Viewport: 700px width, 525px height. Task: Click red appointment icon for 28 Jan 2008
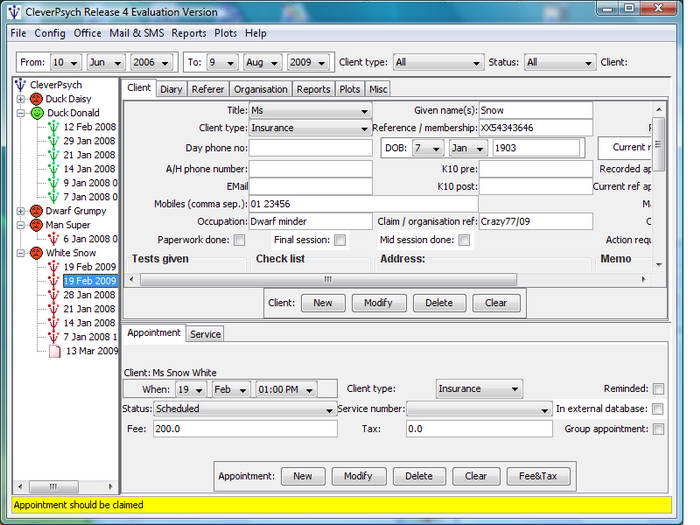click(x=54, y=295)
